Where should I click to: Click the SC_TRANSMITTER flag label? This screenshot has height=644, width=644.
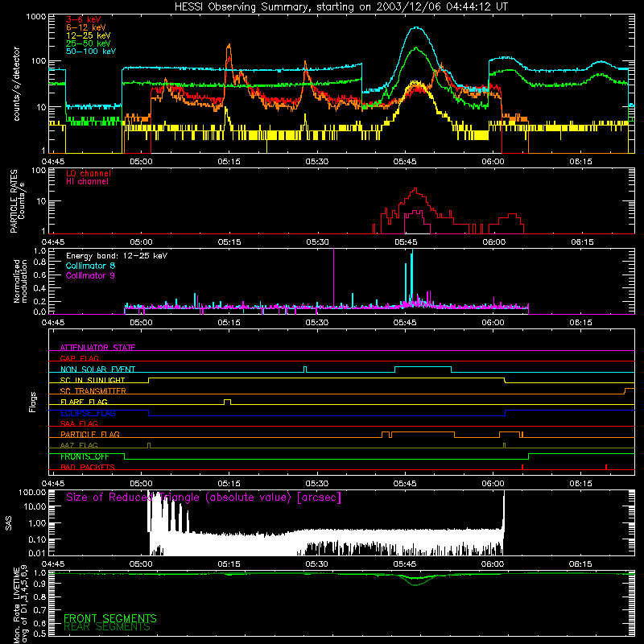point(93,390)
